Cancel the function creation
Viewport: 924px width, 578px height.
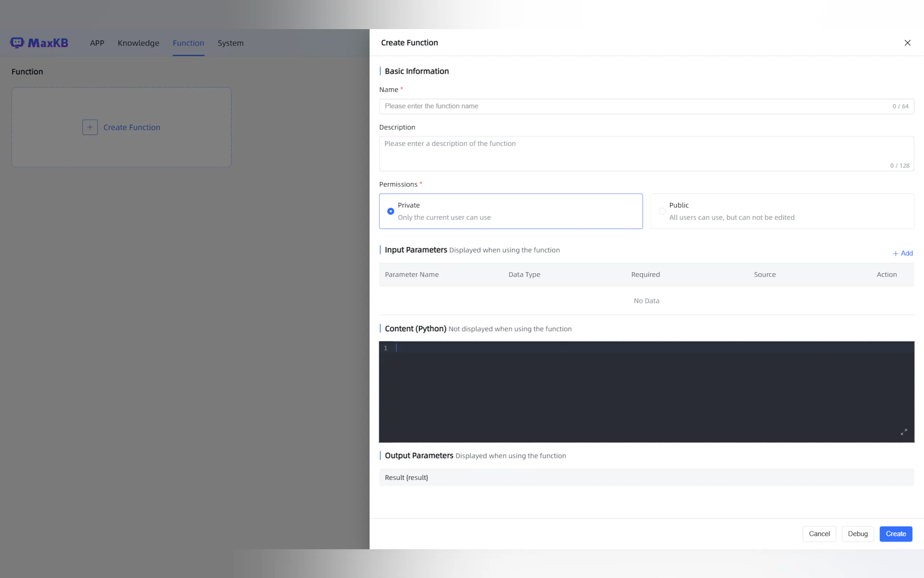[819, 534]
